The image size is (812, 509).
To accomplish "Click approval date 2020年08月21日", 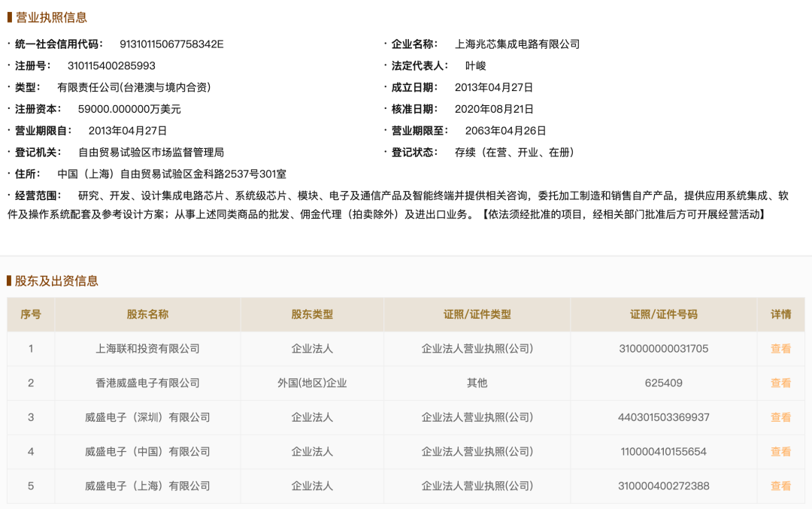I will click(x=493, y=109).
